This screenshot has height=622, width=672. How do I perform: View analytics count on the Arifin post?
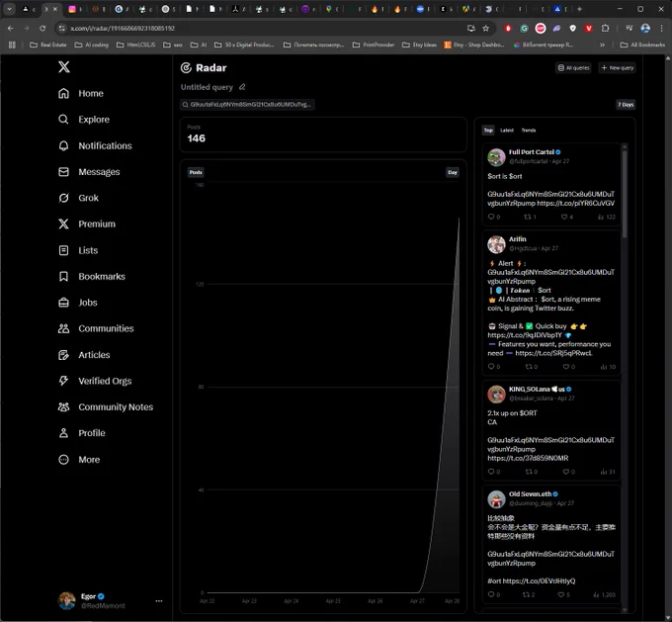[x=608, y=367]
